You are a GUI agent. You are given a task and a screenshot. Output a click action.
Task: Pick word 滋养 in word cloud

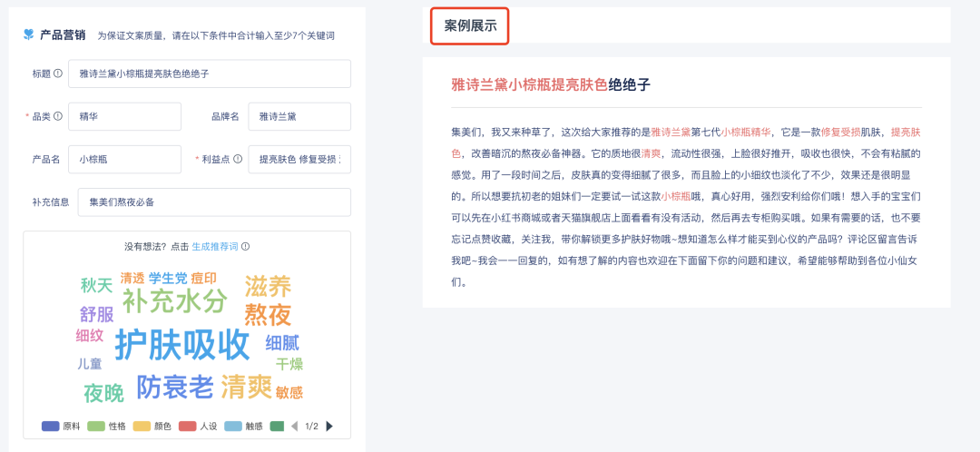268,286
